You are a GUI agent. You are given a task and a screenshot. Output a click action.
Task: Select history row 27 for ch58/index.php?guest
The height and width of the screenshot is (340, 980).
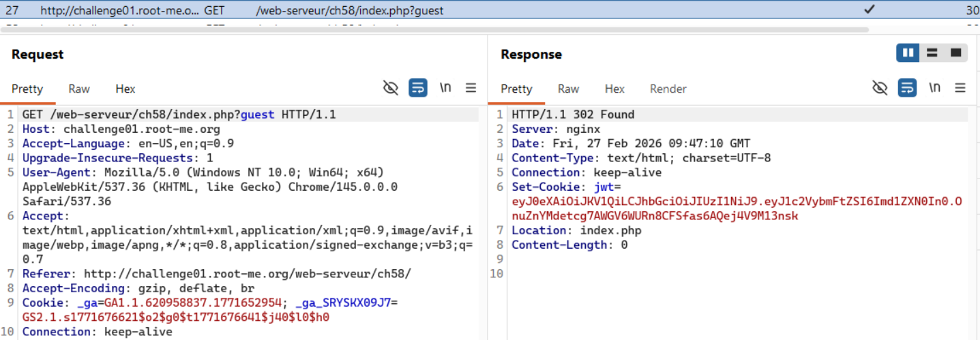click(341, 10)
